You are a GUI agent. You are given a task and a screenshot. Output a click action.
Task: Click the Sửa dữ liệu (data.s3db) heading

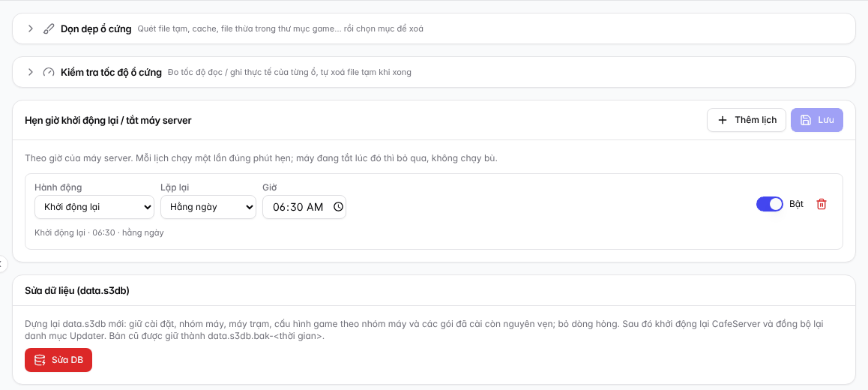pyautogui.click(x=77, y=290)
